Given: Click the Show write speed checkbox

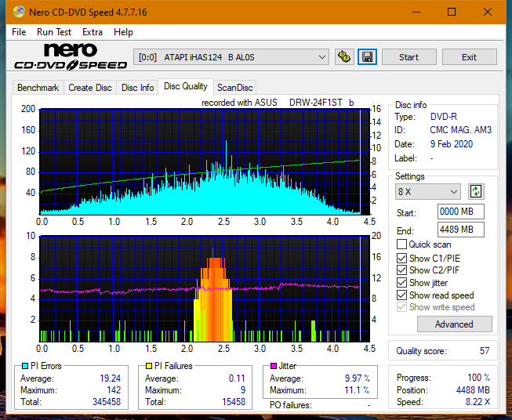Looking at the screenshot, I should (x=401, y=307).
